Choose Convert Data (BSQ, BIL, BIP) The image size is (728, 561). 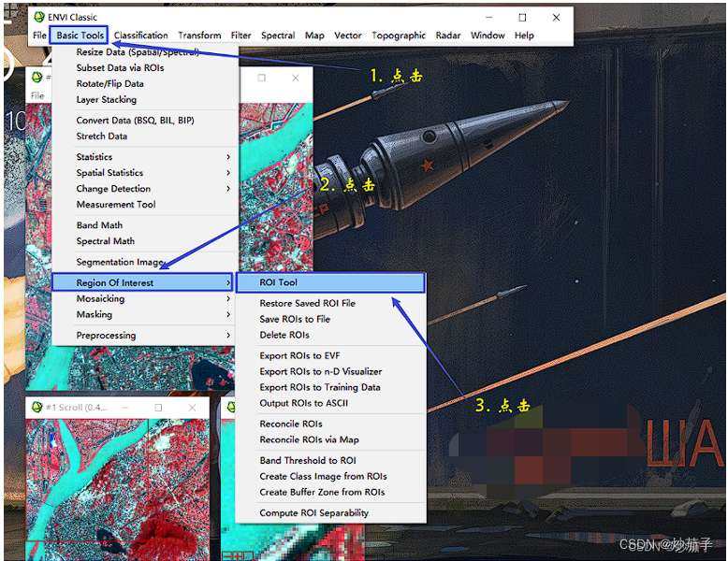145,121
